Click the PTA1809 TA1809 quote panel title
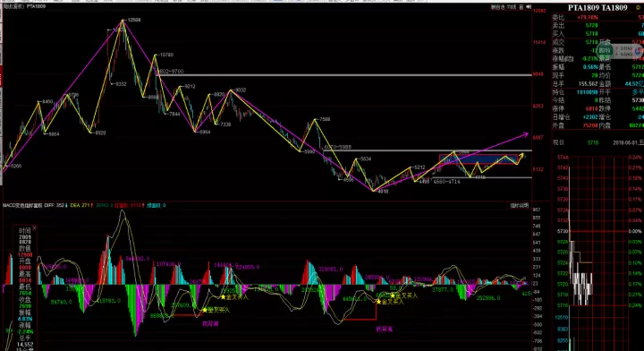 point(597,8)
